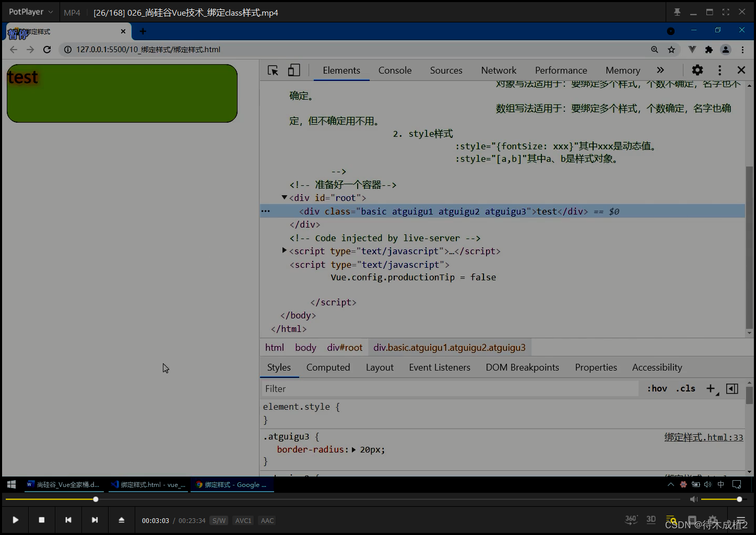The height and width of the screenshot is (535, 756).
Task: Pin PotPlayer window always on top
Action: tap(677, 12)
